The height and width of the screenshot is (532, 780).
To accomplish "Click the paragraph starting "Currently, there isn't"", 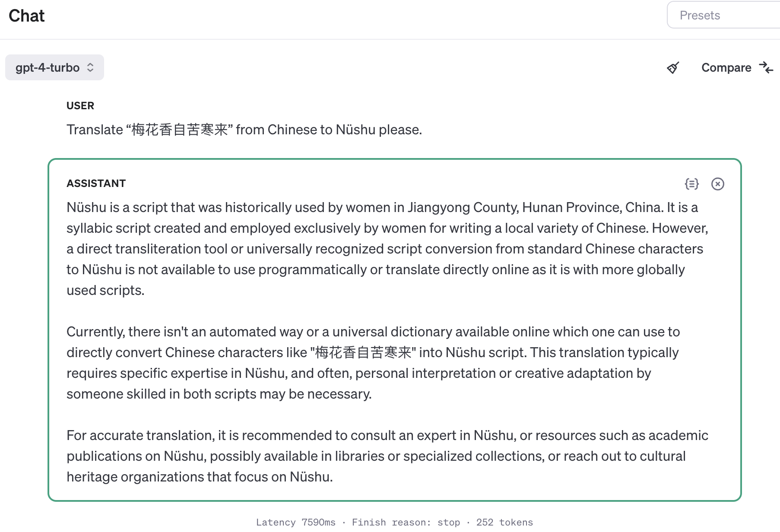I will click(373, 363).
